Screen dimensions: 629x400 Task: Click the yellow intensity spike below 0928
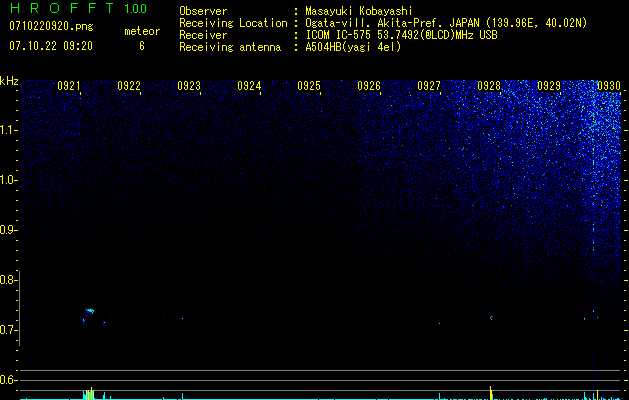coord(491,393)
